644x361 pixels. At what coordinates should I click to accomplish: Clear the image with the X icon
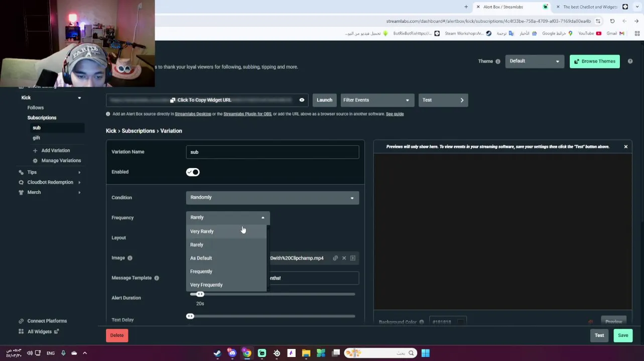pyautogui.click(x=344, y=258)
